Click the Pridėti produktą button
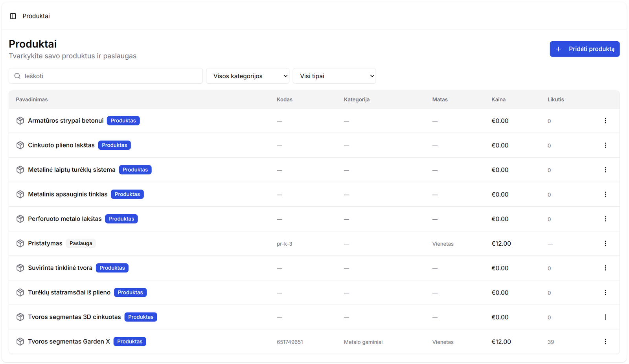Screen dimensions: 629x364 coord(584,49)
